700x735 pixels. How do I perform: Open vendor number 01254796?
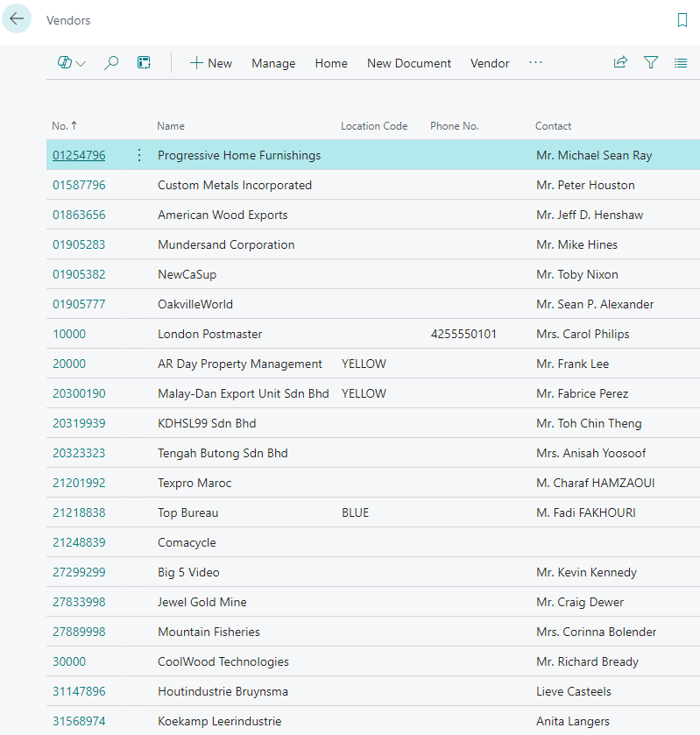[79, 155]
